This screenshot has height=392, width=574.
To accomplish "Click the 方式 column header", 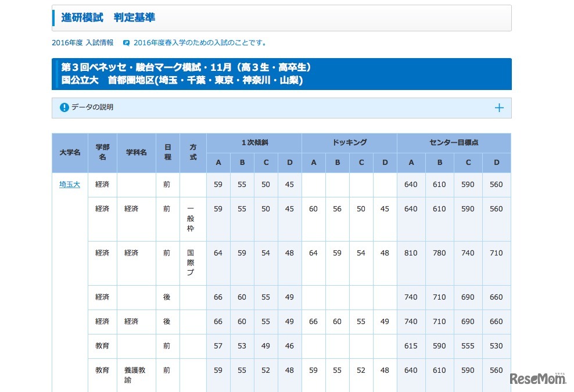I will click(192, 152).
